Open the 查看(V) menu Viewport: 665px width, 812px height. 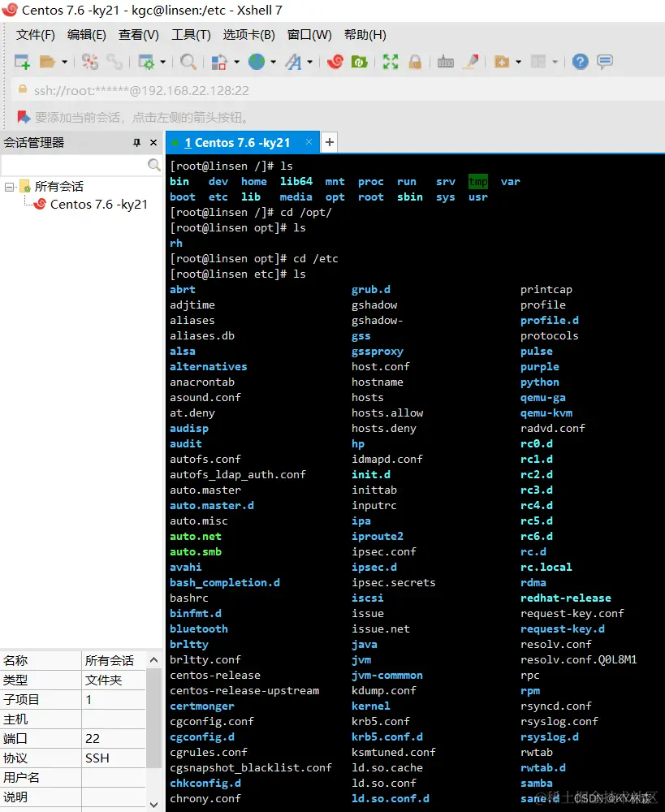pos(139,35)
